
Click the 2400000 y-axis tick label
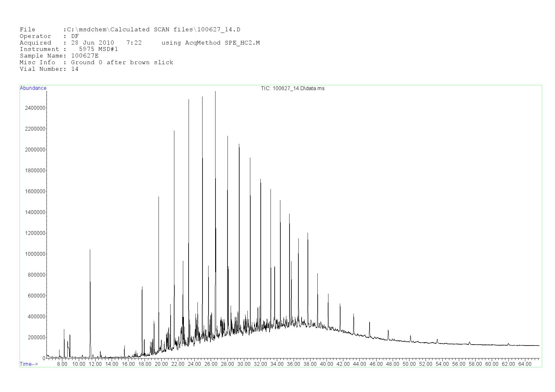pos(35,108)
